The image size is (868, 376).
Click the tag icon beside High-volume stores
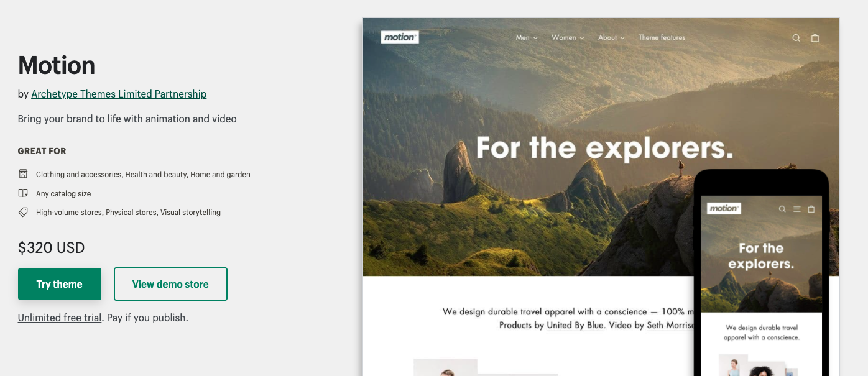click(x=23, y=212)
